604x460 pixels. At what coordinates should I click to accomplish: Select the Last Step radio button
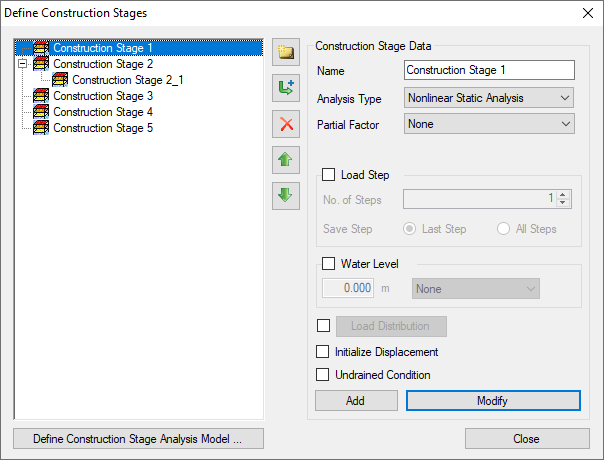pyautogui.click(x=409, y=229)
